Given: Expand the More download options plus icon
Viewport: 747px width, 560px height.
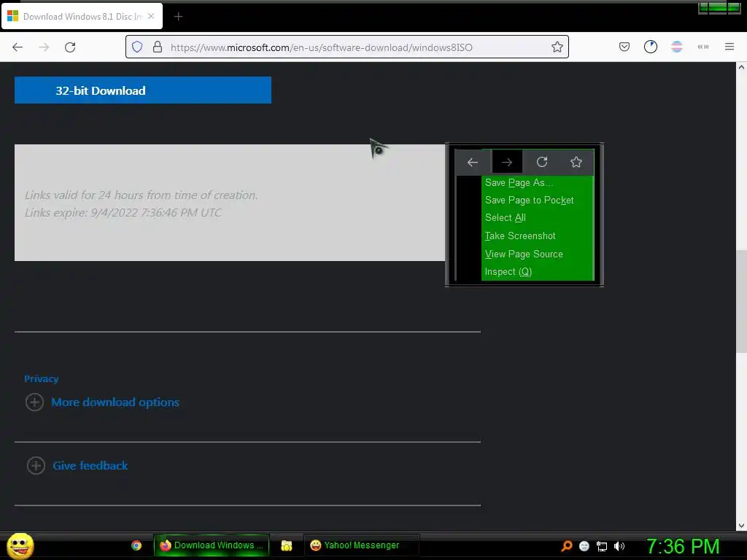Looking at the screenshot, I should (34, 402).
